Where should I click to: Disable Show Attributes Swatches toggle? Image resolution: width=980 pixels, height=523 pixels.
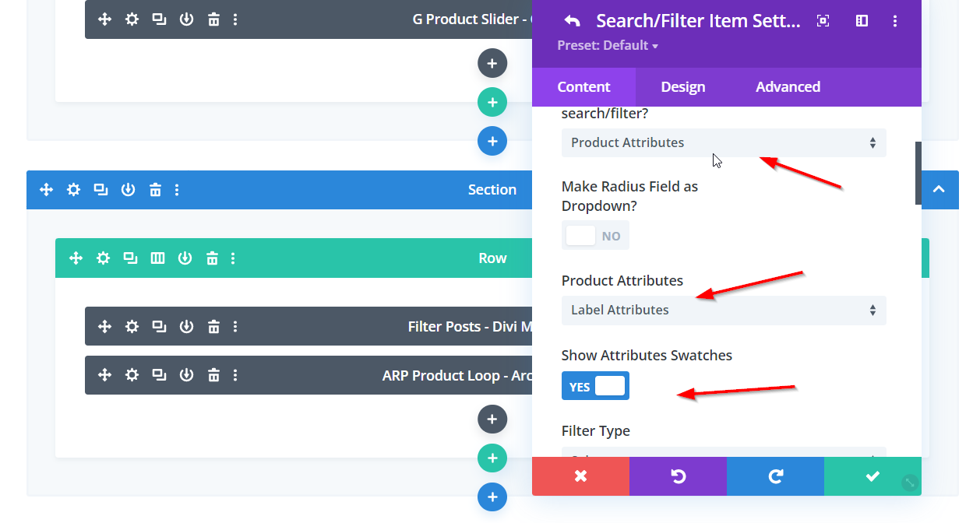[x=595, y=387]
